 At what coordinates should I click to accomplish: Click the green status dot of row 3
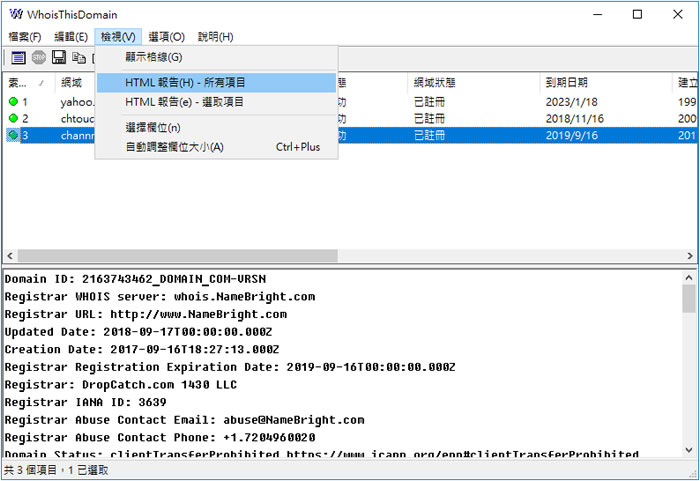[x=13, y=135]
